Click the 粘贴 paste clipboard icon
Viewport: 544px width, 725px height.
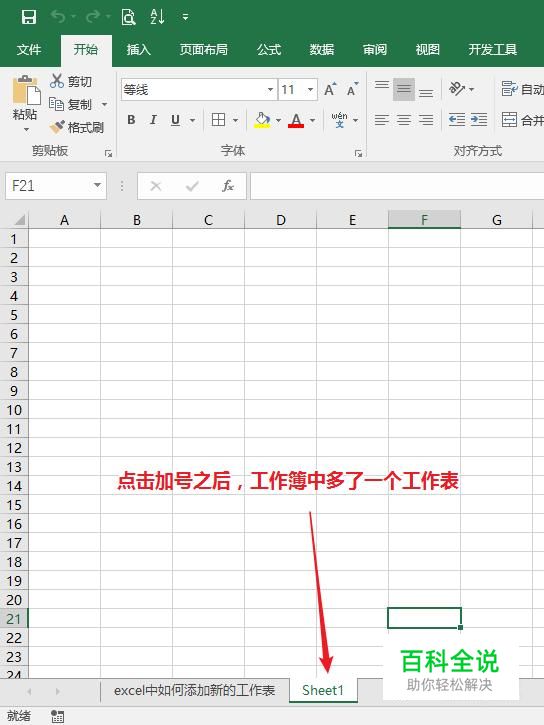(x=26, y=90)
